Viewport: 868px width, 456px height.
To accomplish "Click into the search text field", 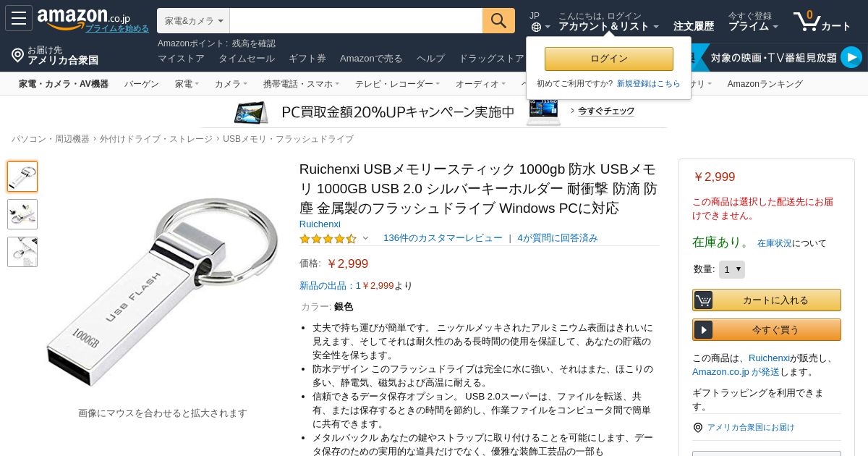I will (x=356, y=20).
